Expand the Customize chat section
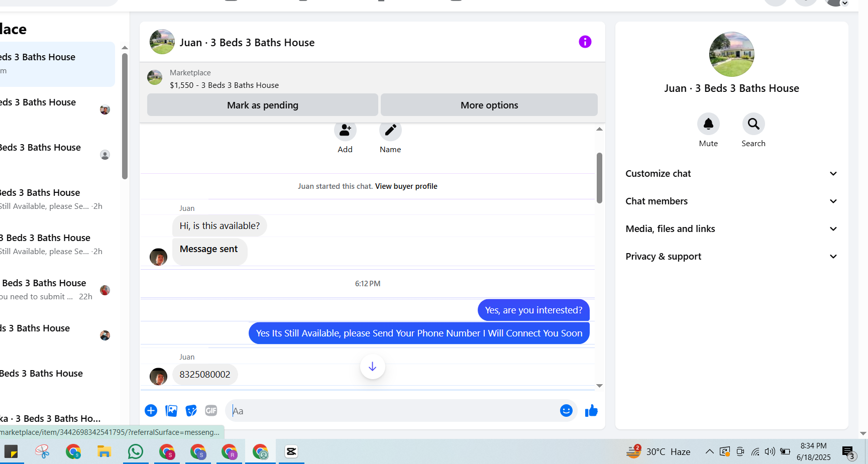This screenshot has width=868, height=464. tap(731, 174)
